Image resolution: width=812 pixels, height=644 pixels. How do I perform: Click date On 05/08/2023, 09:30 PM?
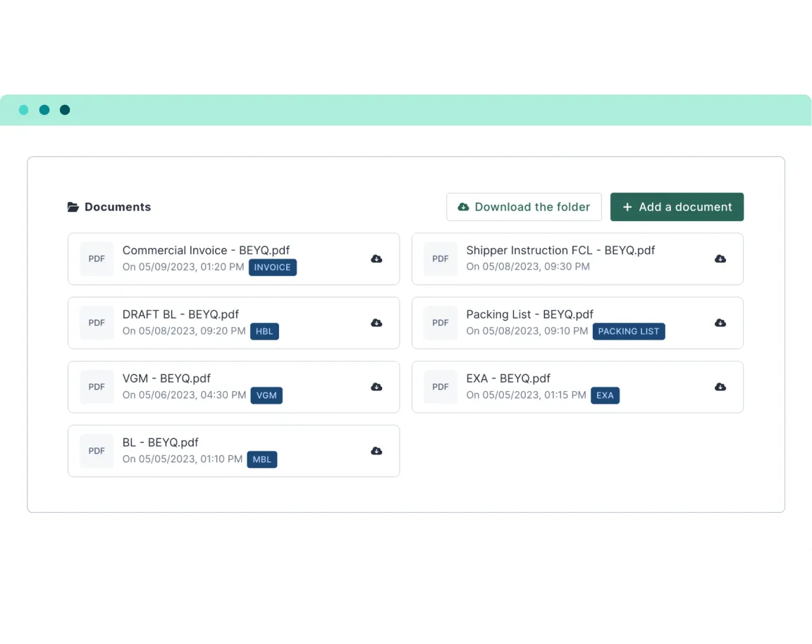click(x=528, y=266)
